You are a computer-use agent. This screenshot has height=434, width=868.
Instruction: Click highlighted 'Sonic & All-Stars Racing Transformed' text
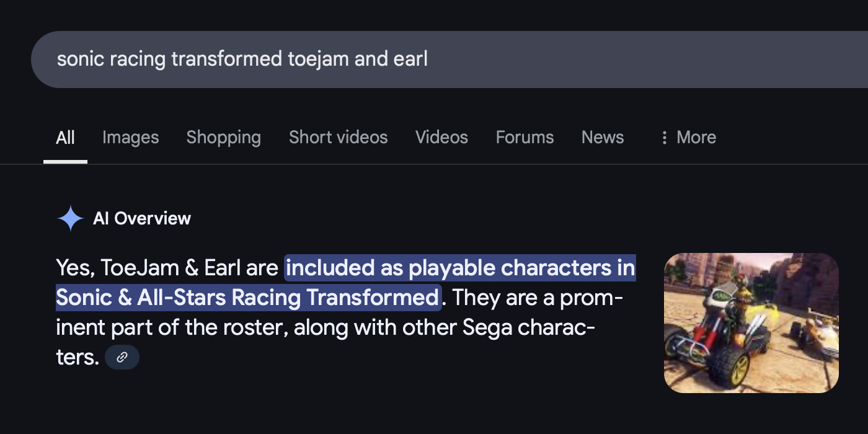click(x=248, y=298)
